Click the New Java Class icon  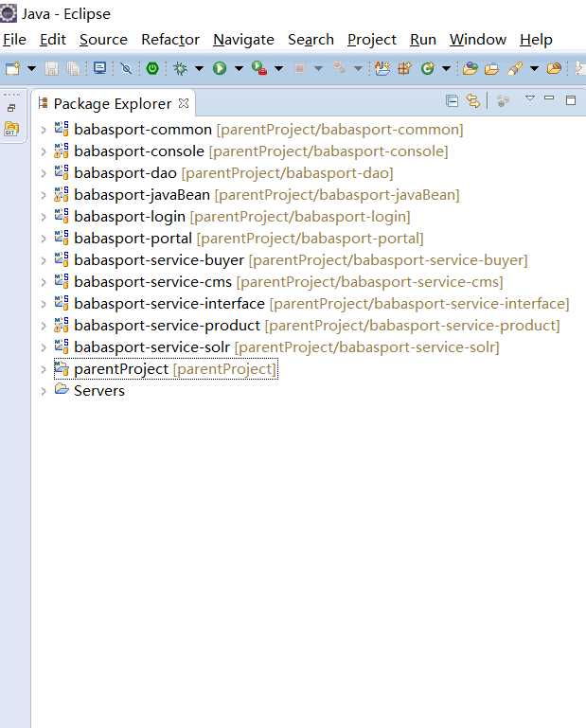(x=427, y=69)
